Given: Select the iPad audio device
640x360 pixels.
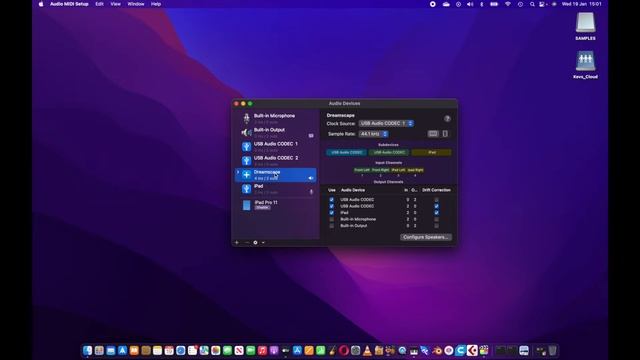Looking at the screenshot, I should (x=276, y=189).
